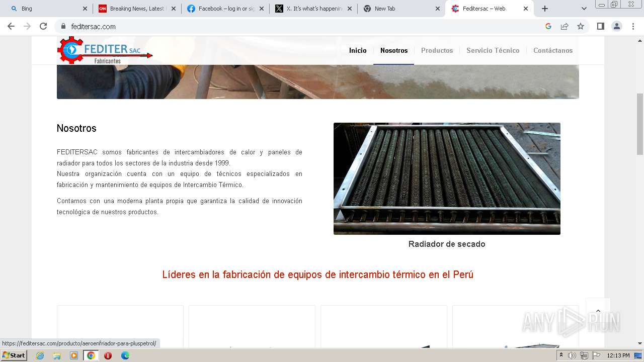Open the Nosotros menu item
The height and width of the screenshot is (362, 644).
tap(394, 50)
